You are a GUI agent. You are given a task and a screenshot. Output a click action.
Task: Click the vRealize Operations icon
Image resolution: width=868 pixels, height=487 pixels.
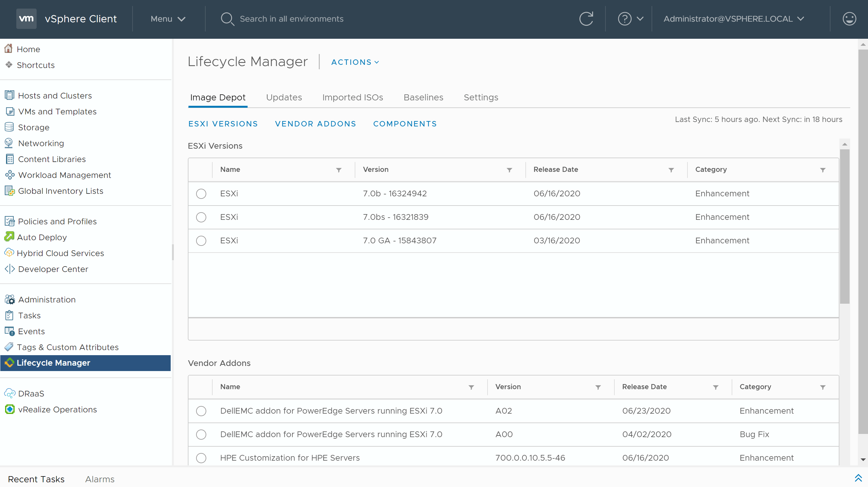(x=10, y=409)
